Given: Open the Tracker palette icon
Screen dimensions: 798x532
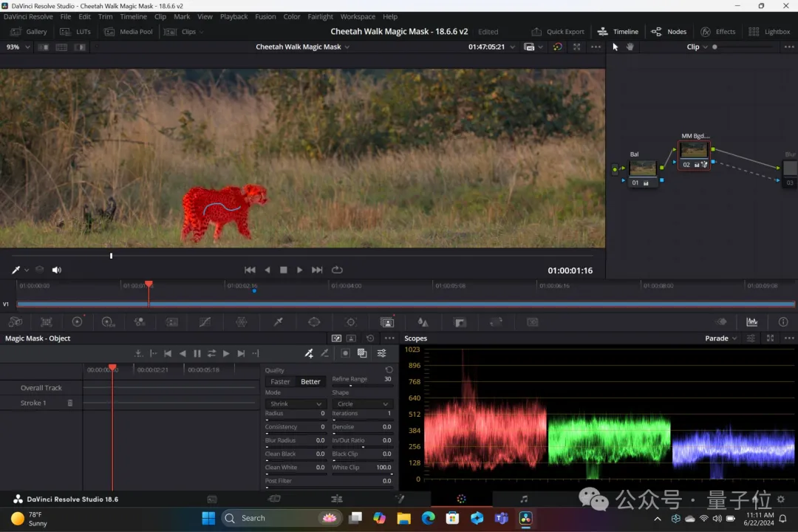Looking at the screenshot, I should pyautogui.click(x=351, y=322).
